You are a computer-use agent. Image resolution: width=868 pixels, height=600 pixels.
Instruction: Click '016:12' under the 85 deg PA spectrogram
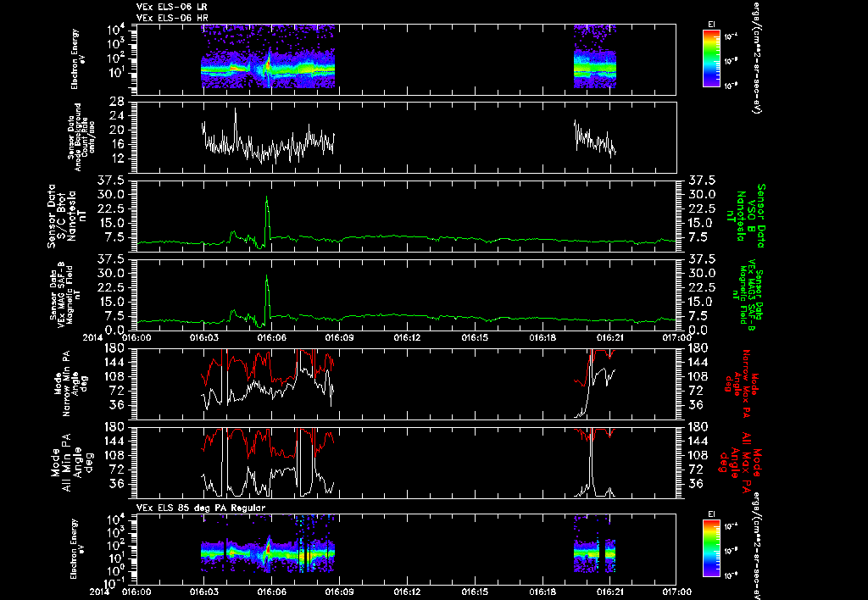click(408, 592)
